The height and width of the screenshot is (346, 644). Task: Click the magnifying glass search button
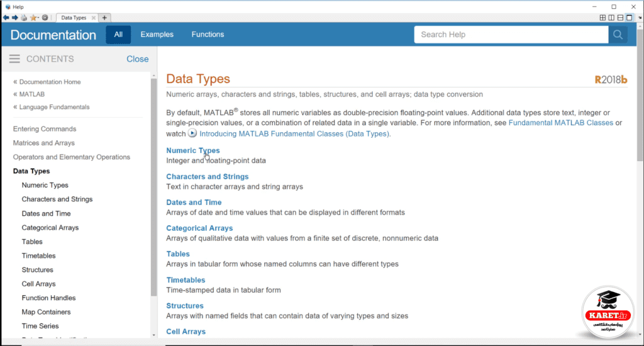point(618,35)
